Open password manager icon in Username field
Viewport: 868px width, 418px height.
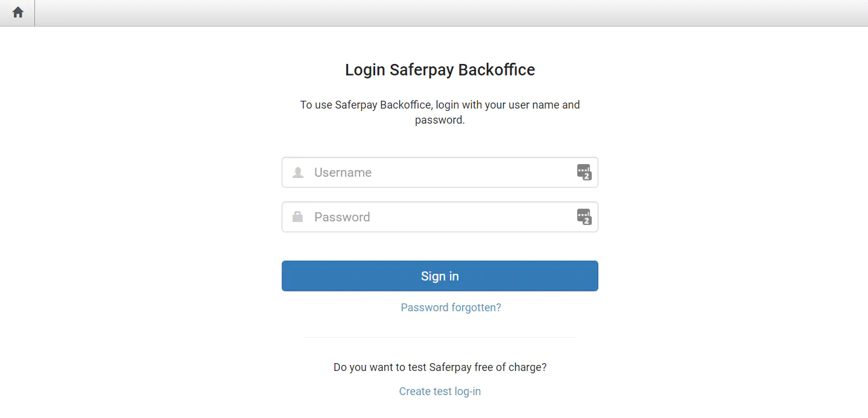coord(584,173)
